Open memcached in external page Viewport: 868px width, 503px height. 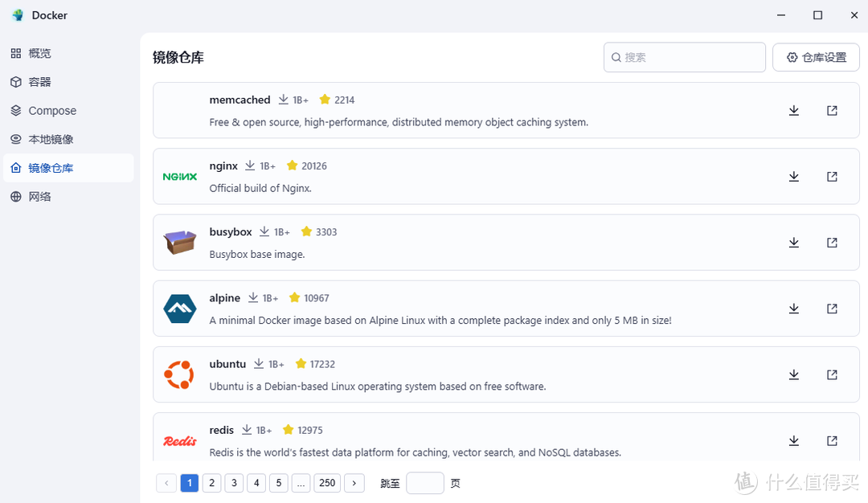(832, 111)
